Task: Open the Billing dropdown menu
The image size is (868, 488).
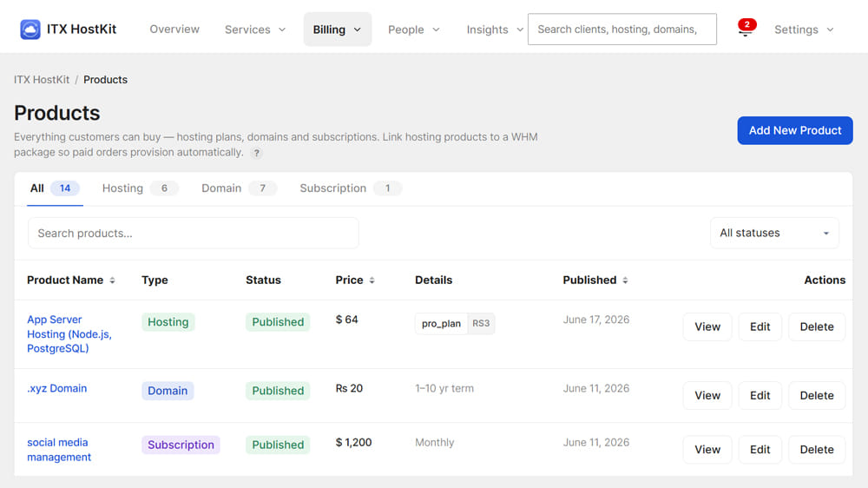Action: click(337, 30)
